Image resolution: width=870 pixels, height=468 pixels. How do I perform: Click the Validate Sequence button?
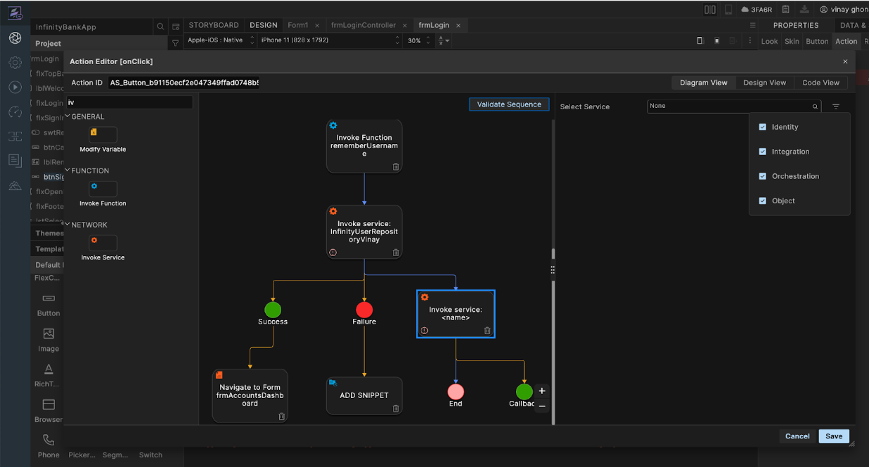(x=509, y=104)
